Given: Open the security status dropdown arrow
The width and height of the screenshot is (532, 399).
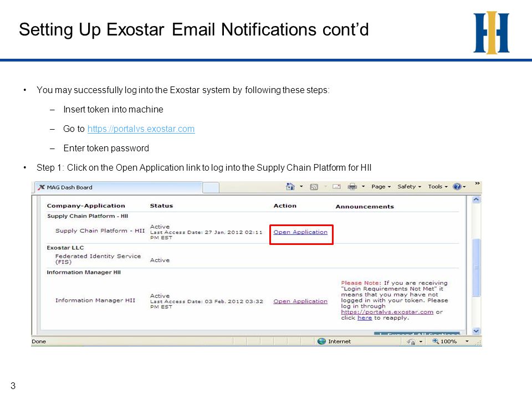Looking at the screenshot, I should pyautogui.click(x=421, y=342).
